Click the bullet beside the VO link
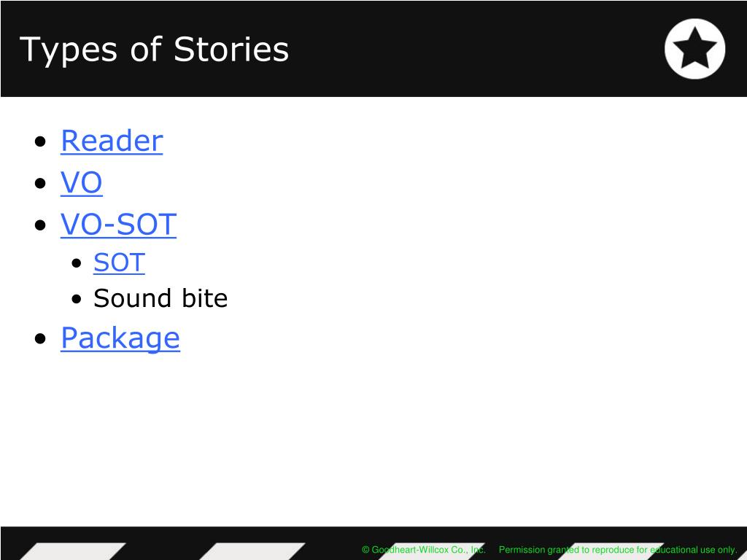Image resolution: width=747 pixels, height=560 pixels. pyautogui.click(x=41, y=183)
